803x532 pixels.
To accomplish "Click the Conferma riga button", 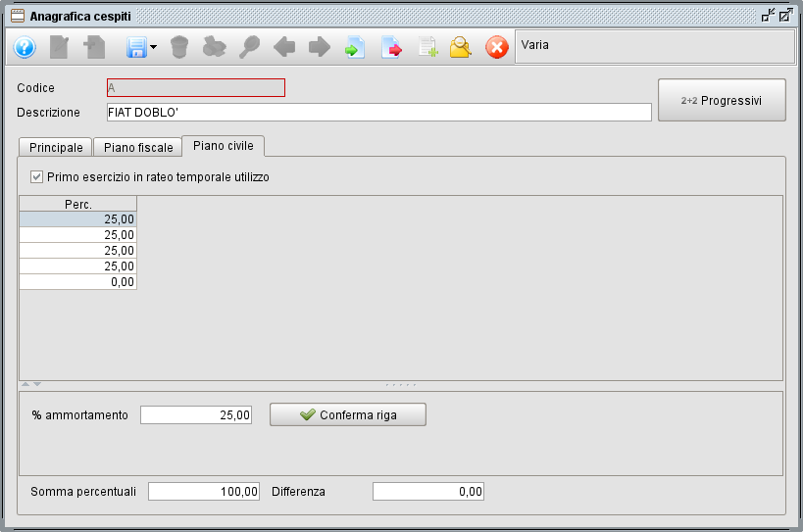I will (348, 414).
